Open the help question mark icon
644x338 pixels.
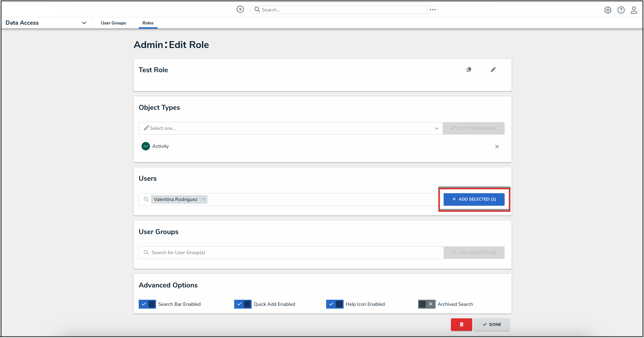621,10
